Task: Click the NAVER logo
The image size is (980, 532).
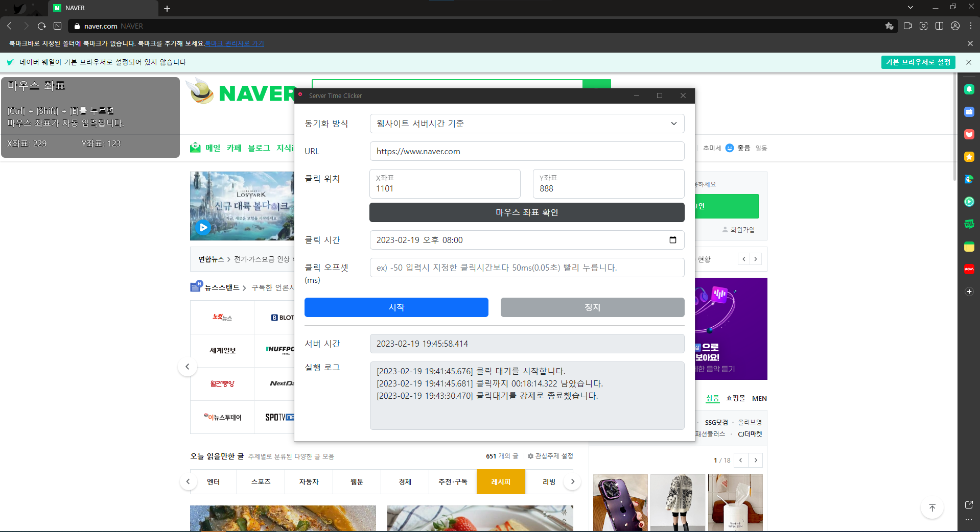Action: coord(257,93)
